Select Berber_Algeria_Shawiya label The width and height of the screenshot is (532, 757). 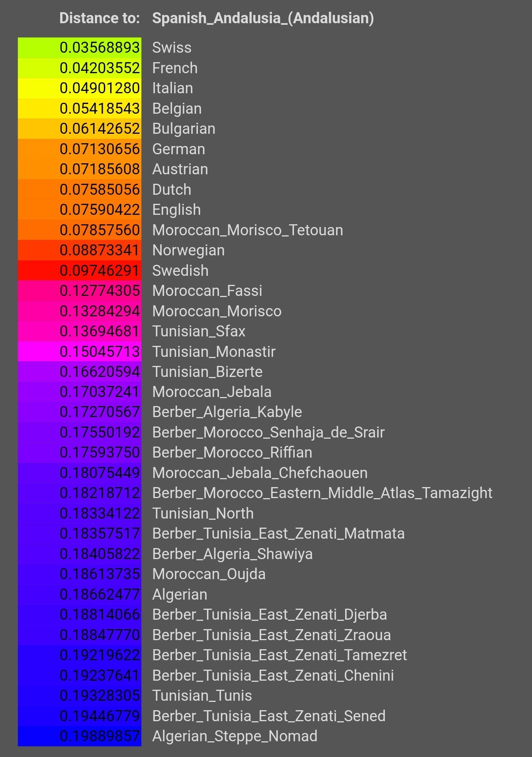coord(233,554)
